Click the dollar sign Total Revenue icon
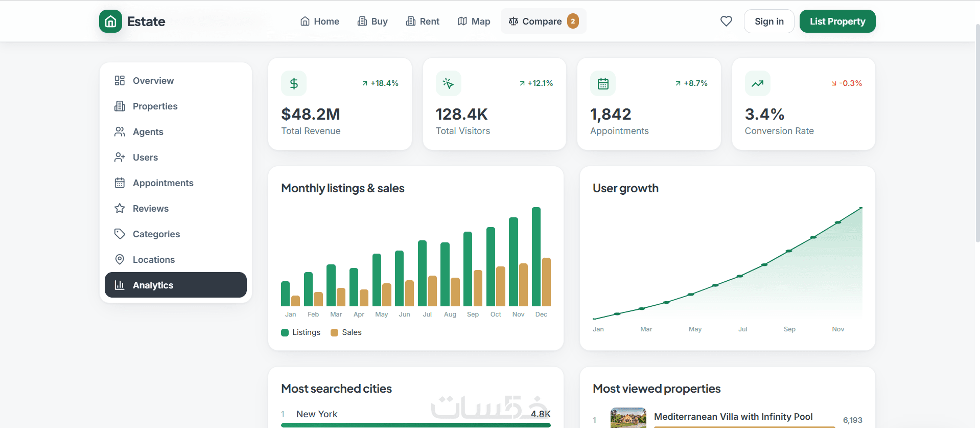The width and height of the screenshot is (980, 428). (294, 83)
